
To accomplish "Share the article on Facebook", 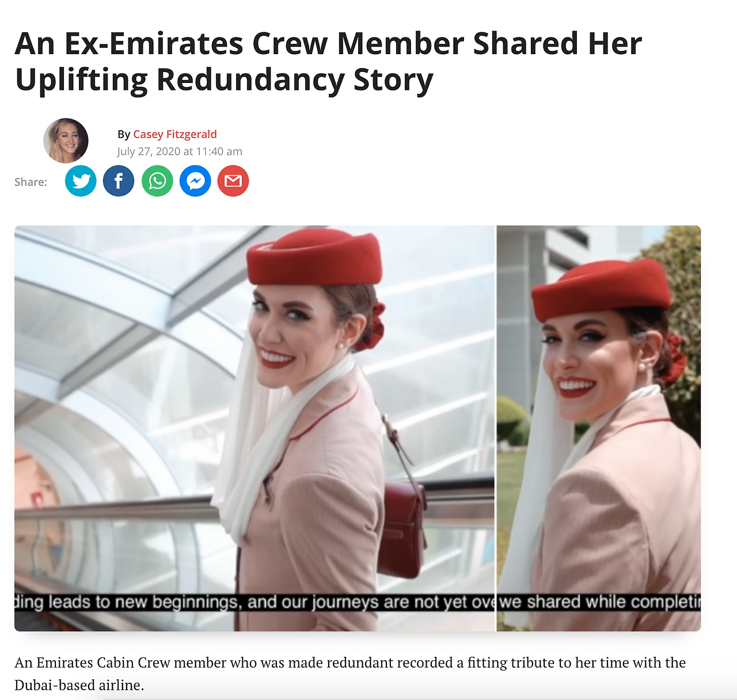I will 119,181.
